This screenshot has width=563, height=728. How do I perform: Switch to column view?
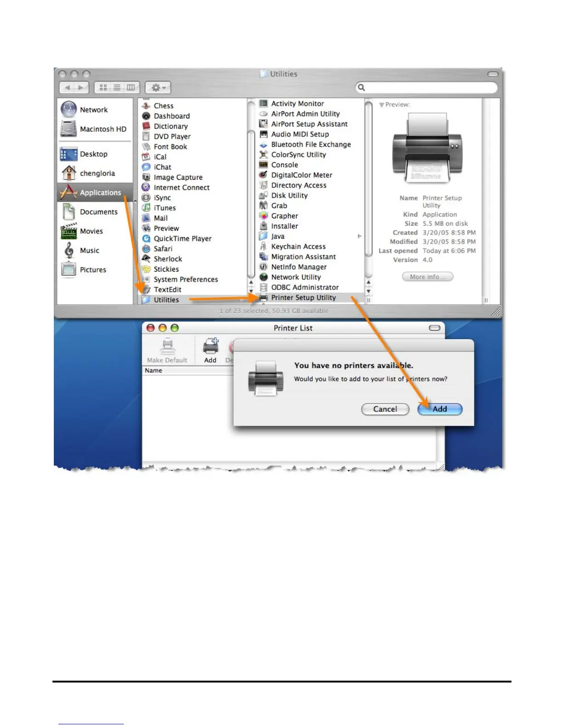131,87
